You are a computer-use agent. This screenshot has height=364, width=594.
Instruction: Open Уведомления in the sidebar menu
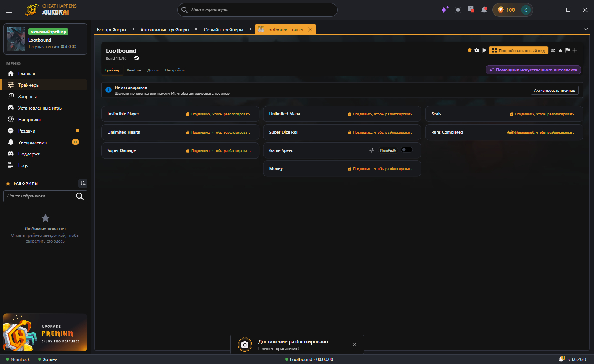coord(45,142)
